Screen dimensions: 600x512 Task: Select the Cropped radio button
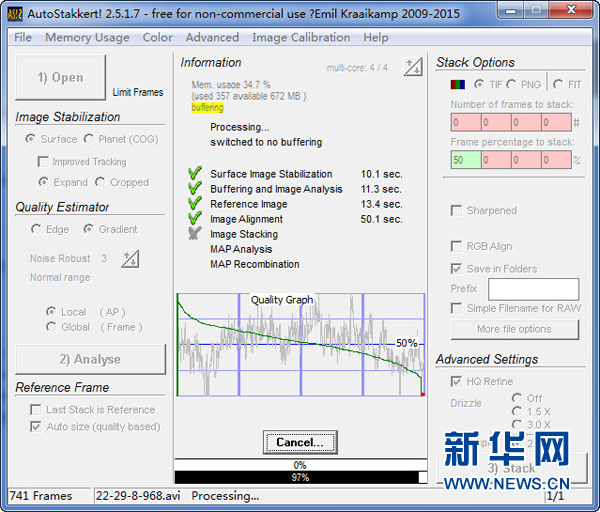click(100, 182)
